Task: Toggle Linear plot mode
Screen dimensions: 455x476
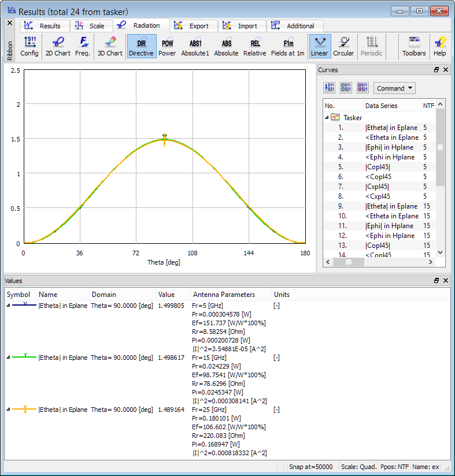Action: 319,46
